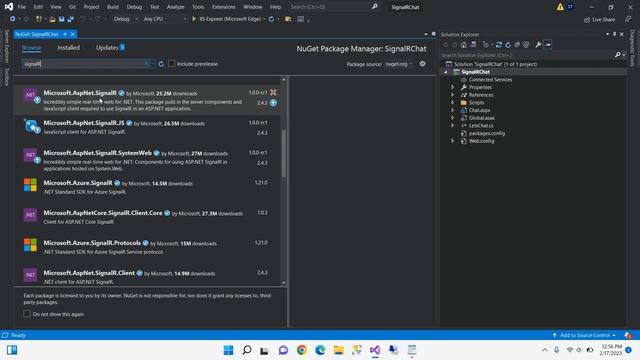
Task: Open the Extensions menu
Action: (x=224, y=7)
